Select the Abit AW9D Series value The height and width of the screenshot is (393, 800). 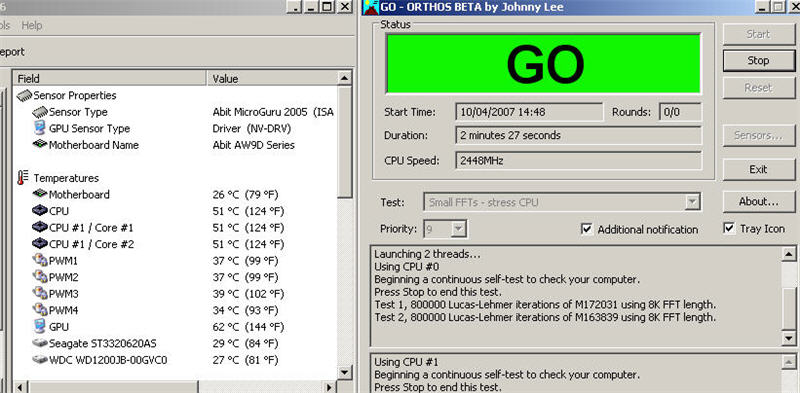[254, 145]
